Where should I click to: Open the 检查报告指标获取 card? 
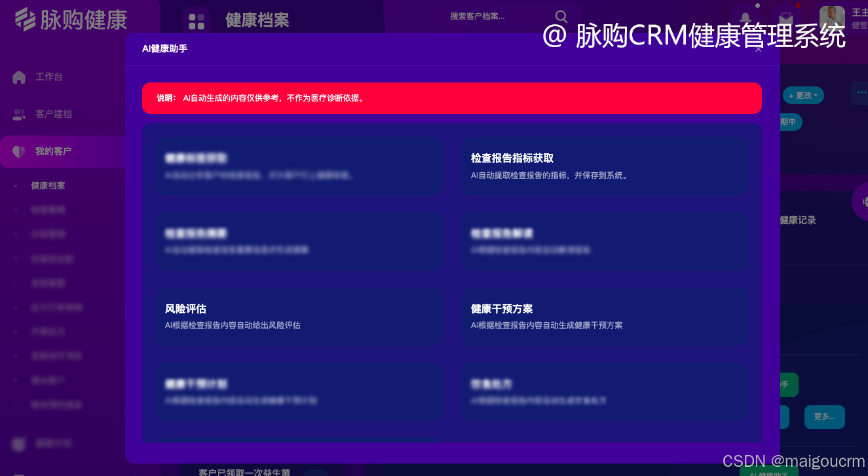coord(605,166)
